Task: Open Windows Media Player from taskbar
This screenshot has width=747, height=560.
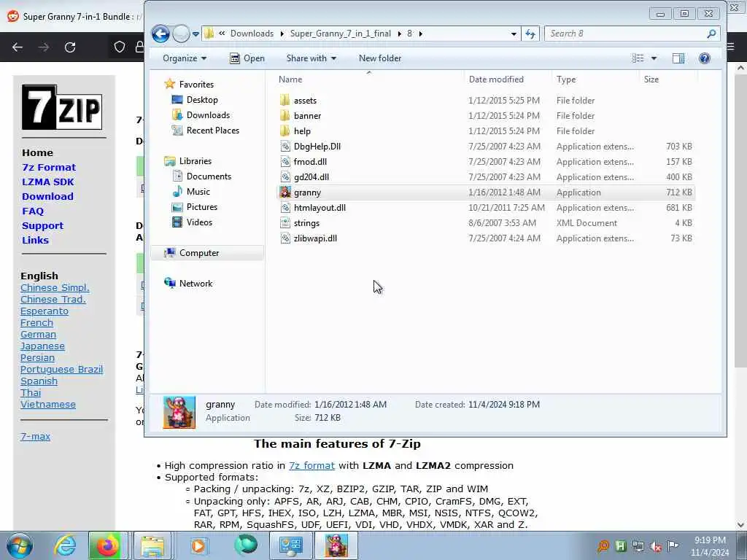Action: (x=198, y=545)
